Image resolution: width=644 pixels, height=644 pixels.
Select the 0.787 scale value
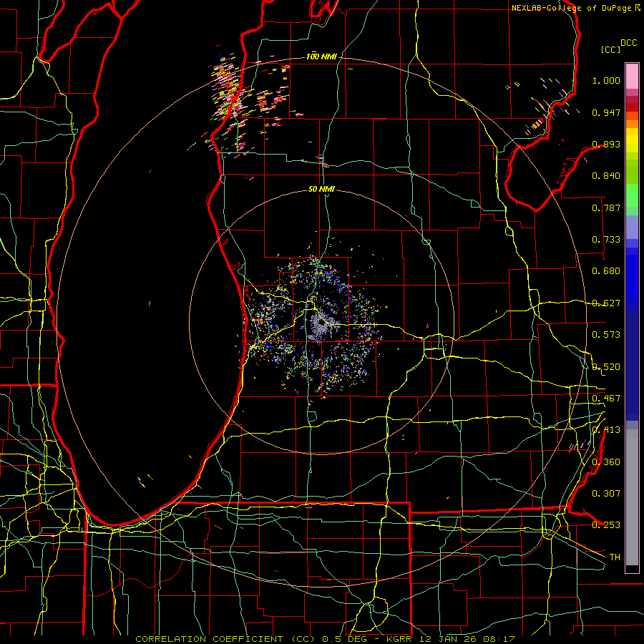tap(606, 208)
